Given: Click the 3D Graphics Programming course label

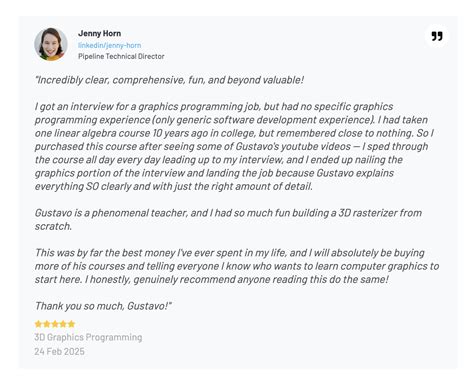Looking at the screenshot, I should click(x=88, y=337).
